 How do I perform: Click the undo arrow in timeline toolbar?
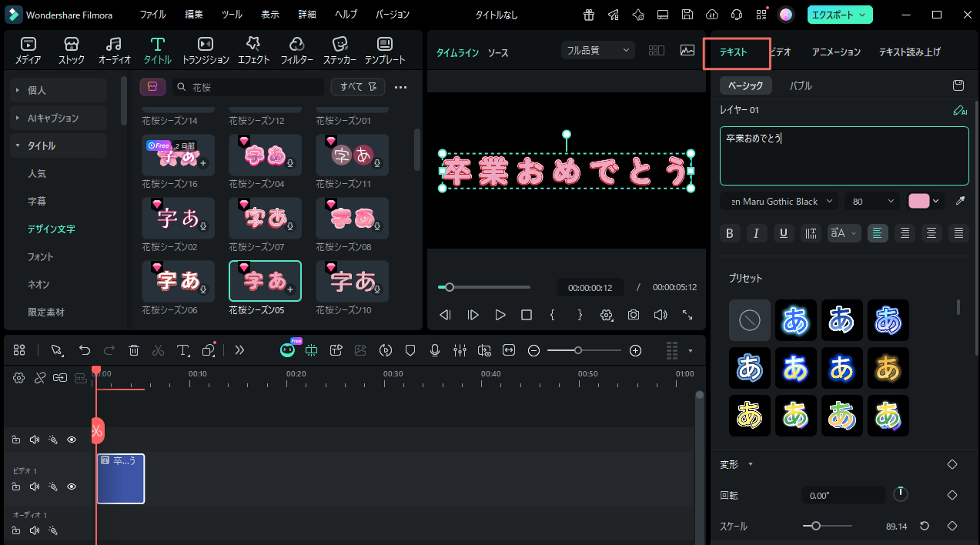pyautogui.click(x=85, y=350)
